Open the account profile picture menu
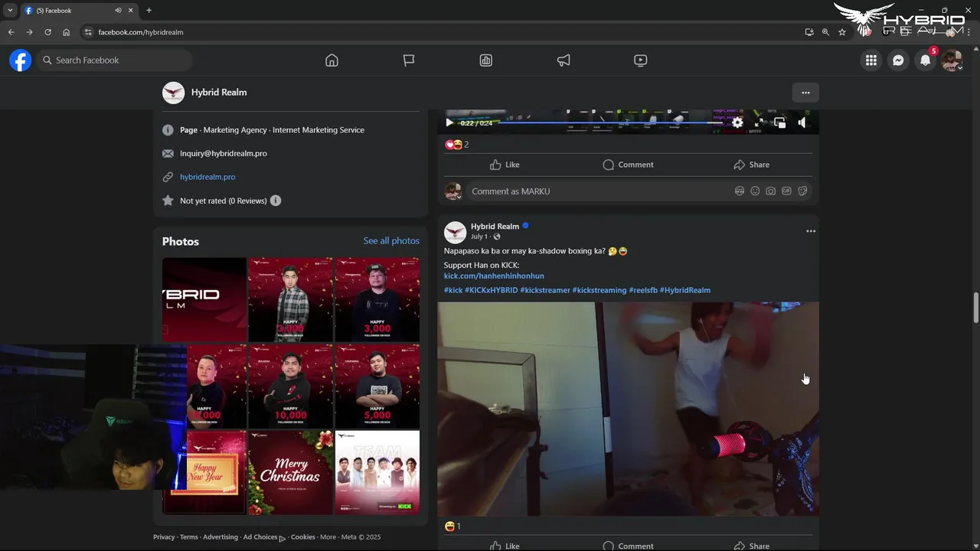The height and width of the screenshot is (551, 980). [x=952, y=60]
